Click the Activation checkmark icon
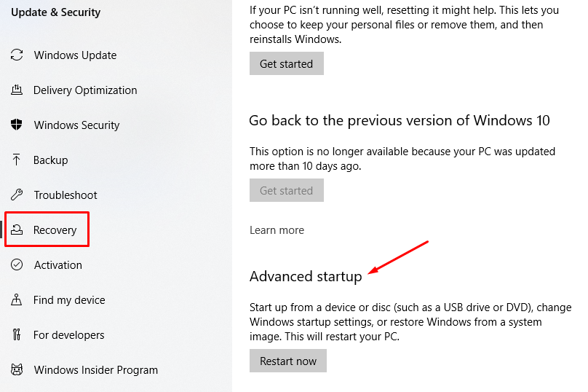 [17, 265]
